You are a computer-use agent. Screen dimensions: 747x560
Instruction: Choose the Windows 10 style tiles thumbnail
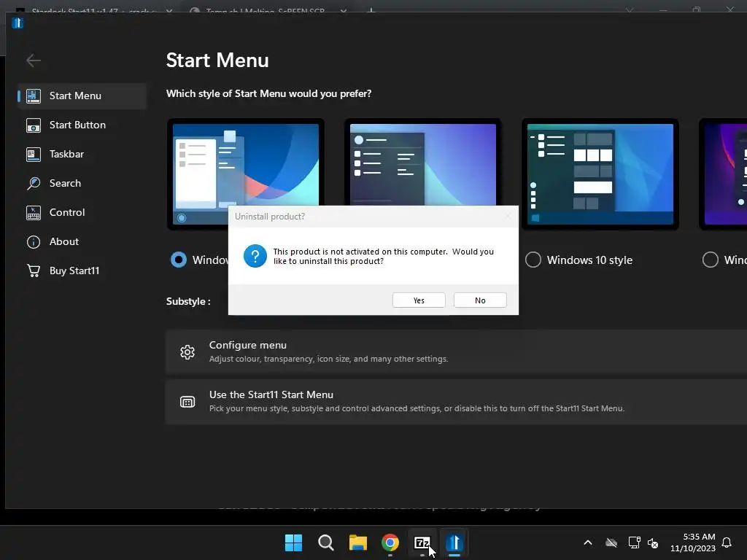pos(600,174)
